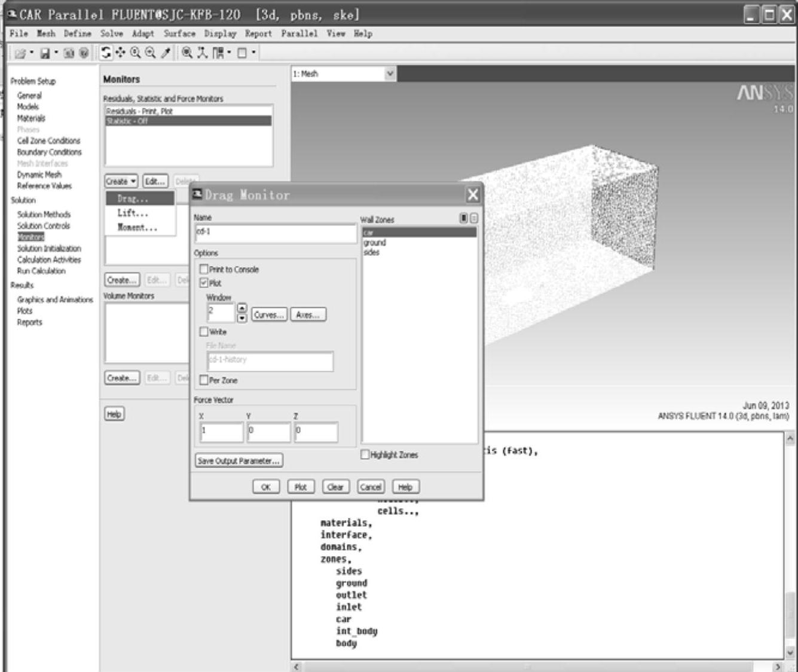Open the Mesh menu
The image size is (798, 672).
tap(45, 33)
